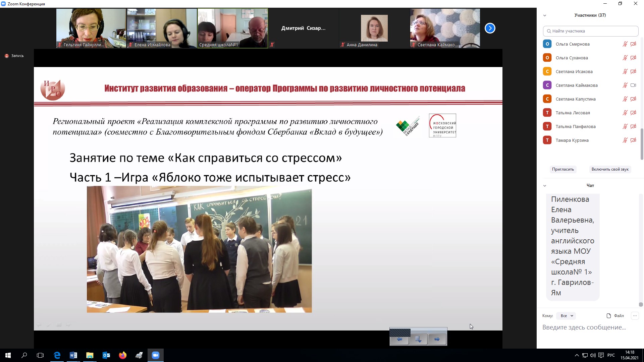The image size is (644, 362).
Task: Select the Средняя школа№1 video thumbnail
Action: click(x=232, y=28)
